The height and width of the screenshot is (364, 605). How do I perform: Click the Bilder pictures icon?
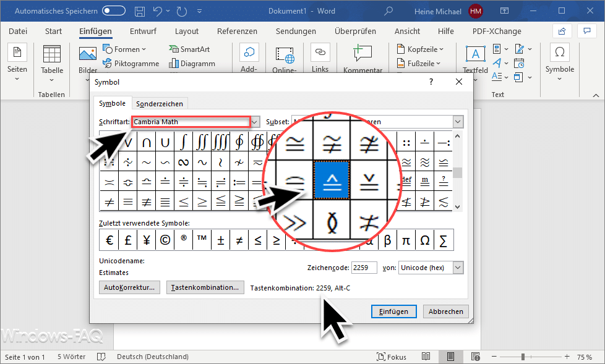point(88,54)
